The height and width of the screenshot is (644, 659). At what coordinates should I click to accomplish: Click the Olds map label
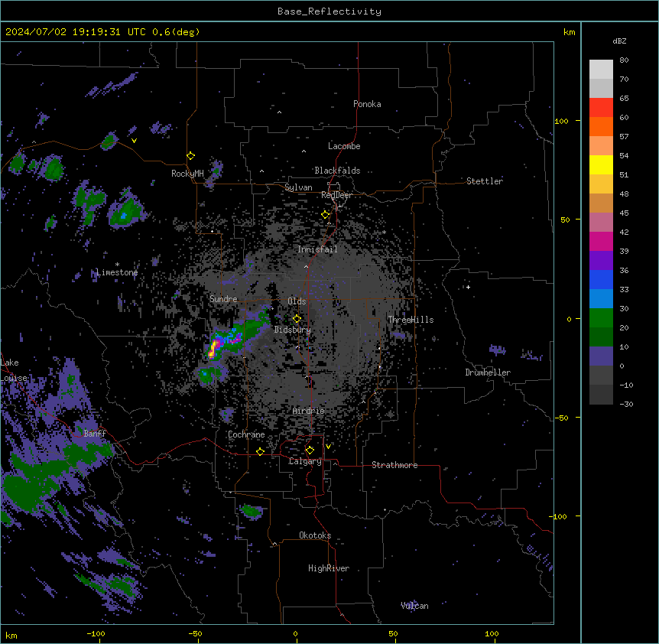point(297,301)
